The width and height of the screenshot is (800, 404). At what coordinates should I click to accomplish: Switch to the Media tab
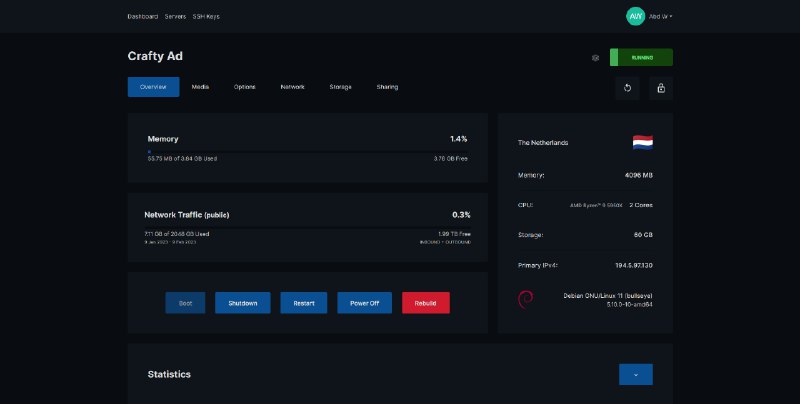click(200, 87)
